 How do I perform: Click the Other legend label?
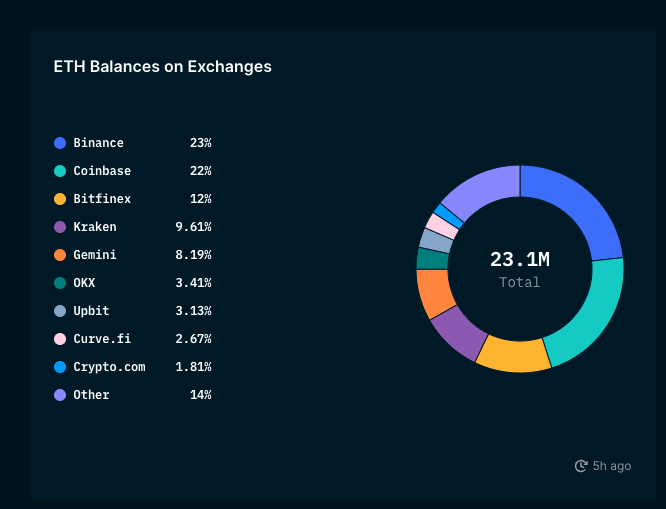click(x=91, y=395)
